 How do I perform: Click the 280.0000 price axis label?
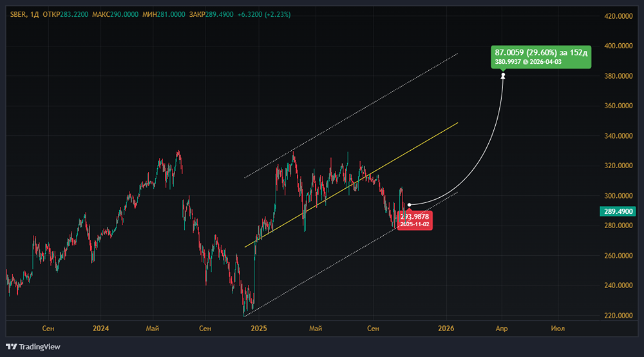[x=618, y=225]
